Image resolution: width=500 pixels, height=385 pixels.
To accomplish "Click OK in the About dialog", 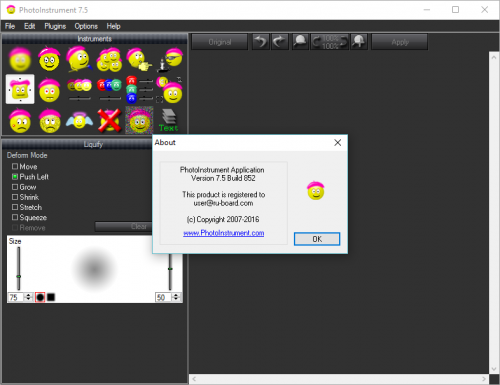I will click(317, 239).
